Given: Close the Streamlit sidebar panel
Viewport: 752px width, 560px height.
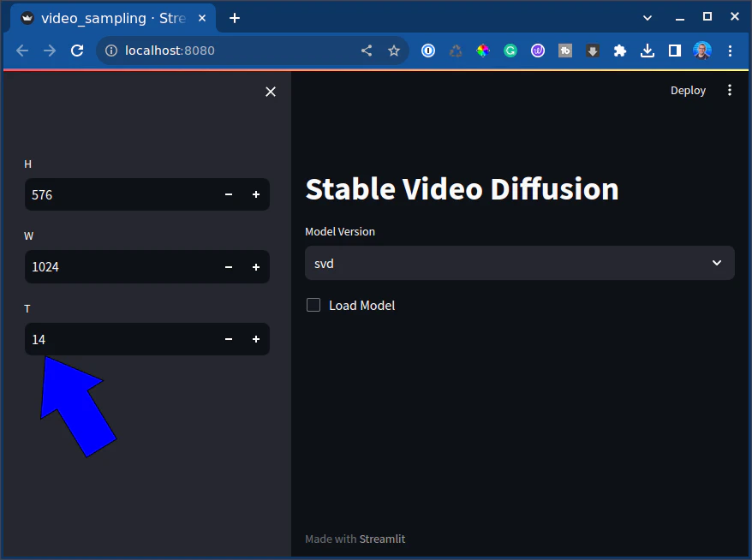Looking at the screenshot, I should 271,92.
